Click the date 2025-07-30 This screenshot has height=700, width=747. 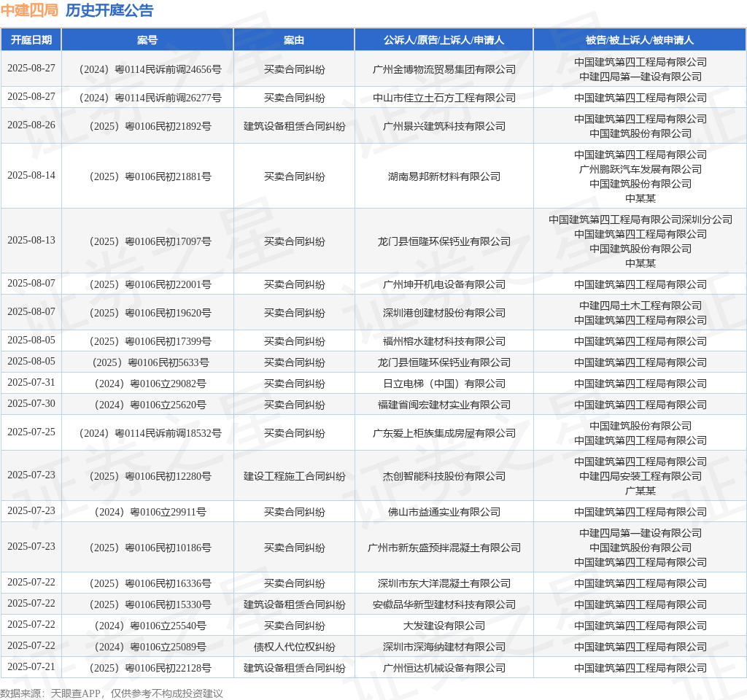[31, 404]
